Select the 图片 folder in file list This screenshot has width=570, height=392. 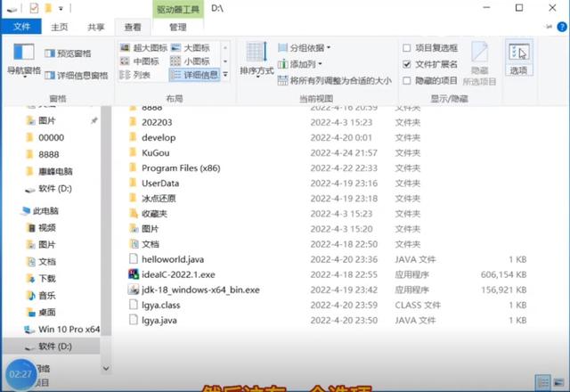[x=151, y=229]
